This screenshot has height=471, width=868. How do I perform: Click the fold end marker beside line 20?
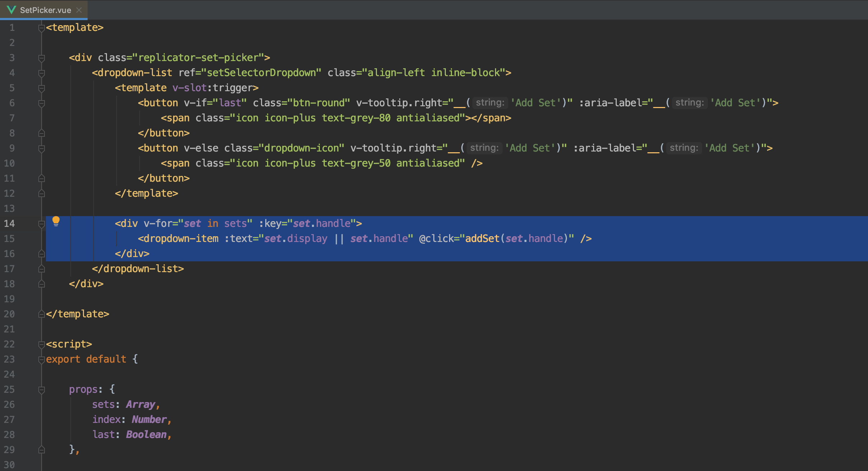41,314
